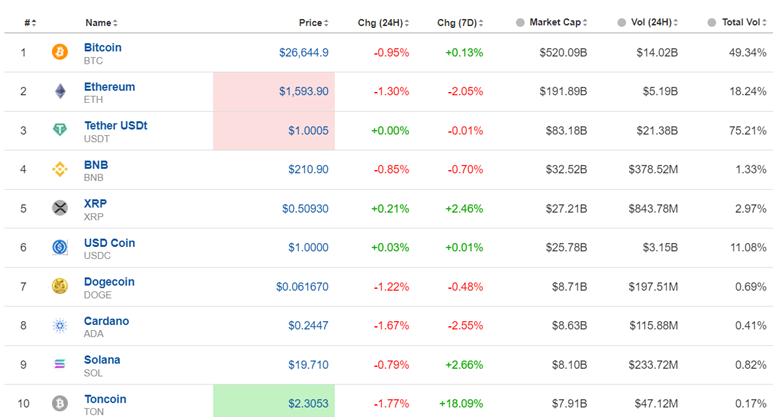Open the Solana page link
Screen dimensions: 780x417
(102, 360)
